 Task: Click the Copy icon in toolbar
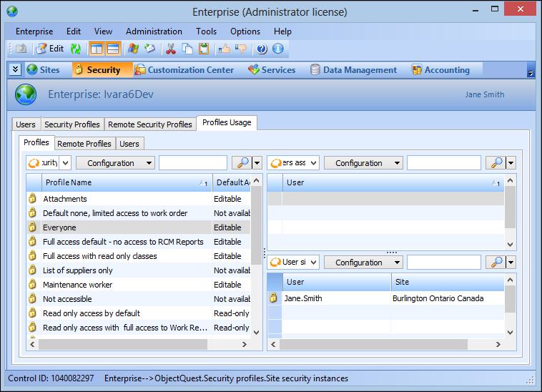[x=187, y=49]
